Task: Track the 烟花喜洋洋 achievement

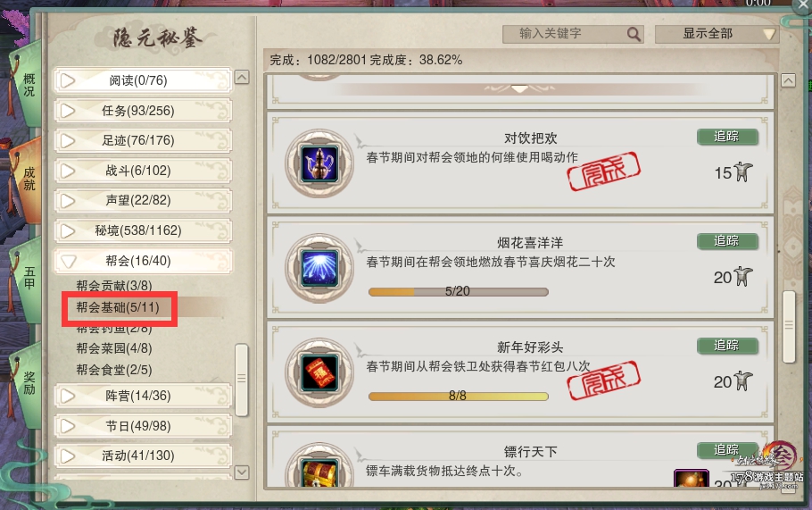Action: [x=727, y=241]
